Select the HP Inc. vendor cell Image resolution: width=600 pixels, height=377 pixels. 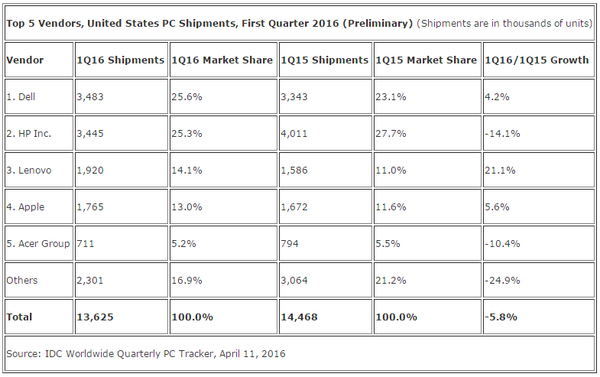pos(39,133)
